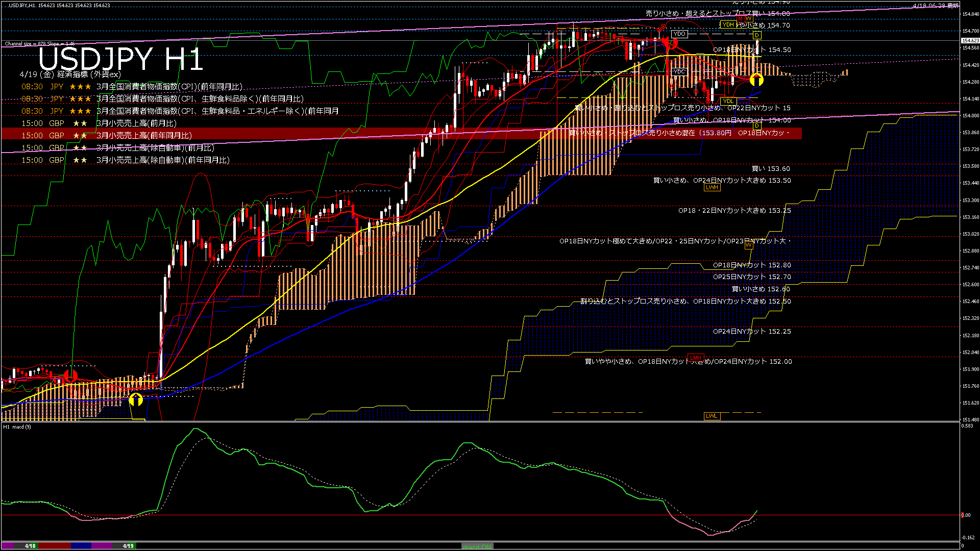Click the red down-arrow signal near YDO
980x551 pixels.
(670, 43)
